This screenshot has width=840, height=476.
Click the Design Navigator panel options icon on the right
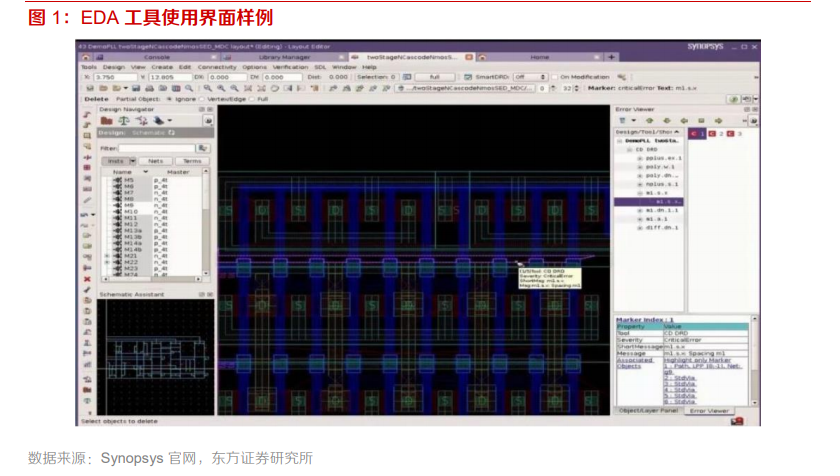coord(208,121)
